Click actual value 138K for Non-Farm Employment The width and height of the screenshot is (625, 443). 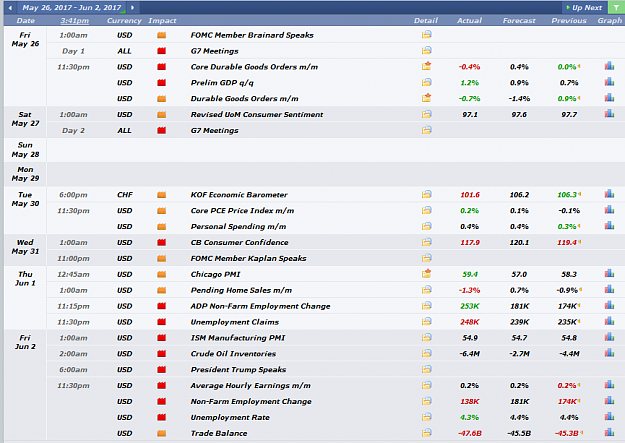470,402
